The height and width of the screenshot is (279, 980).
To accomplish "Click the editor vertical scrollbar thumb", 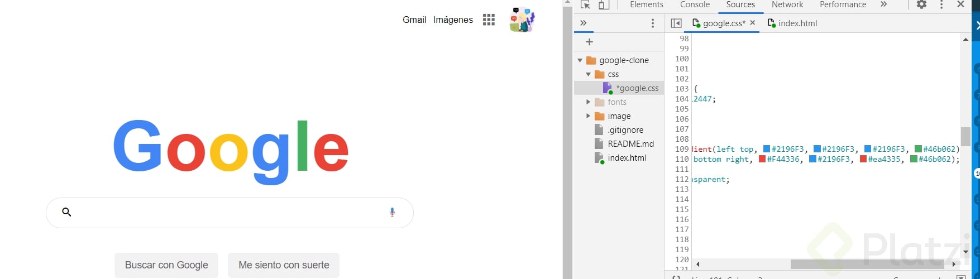I will pos(965,136).
